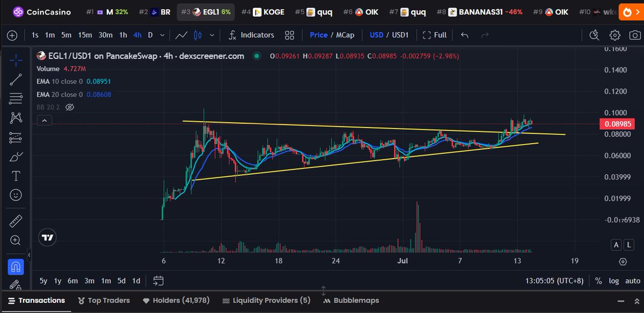
Task: Select the crosshair cursor tool
Action: (x=16, y=60)
